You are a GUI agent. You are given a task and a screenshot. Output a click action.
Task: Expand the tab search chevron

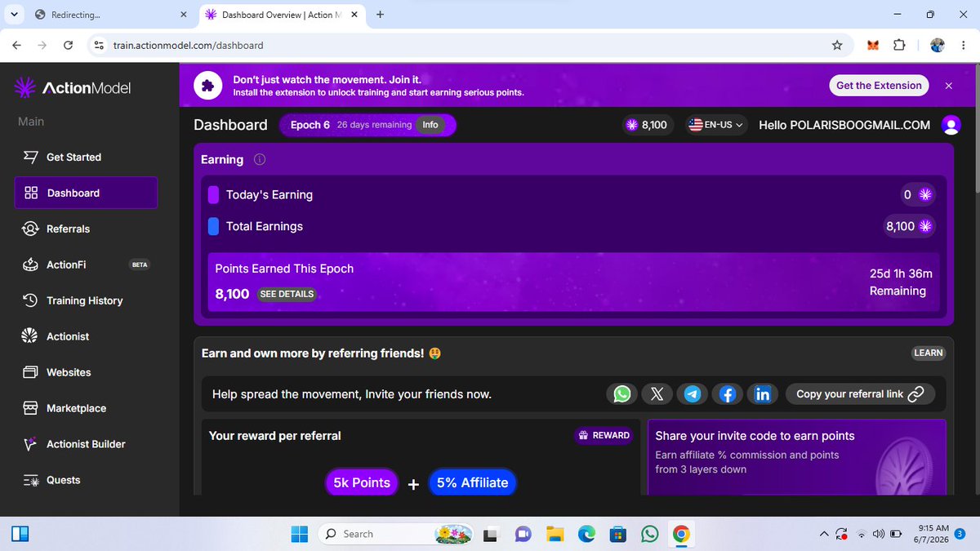click(15, 15)
